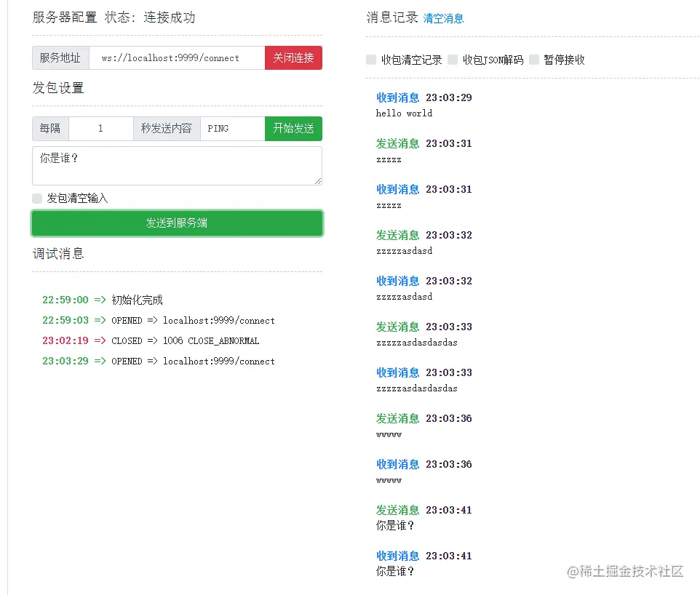
Task: Click the 调试消息 section heading
Action: click(x=58, y=254)
